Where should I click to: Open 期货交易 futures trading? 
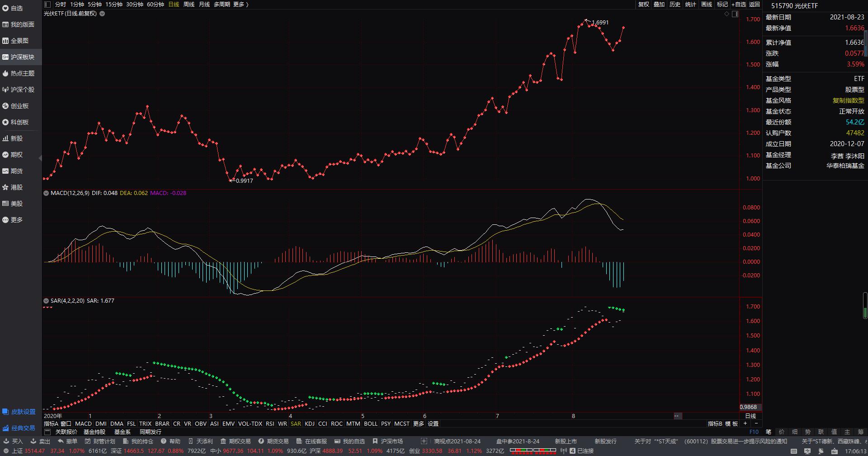(x=274, y=441)
